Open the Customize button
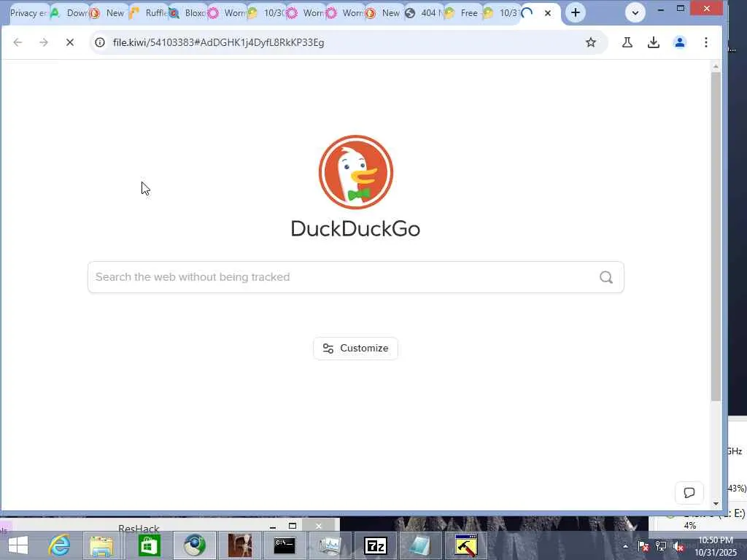Viewport: 747px width, 560px height. (x=356, y=348)
